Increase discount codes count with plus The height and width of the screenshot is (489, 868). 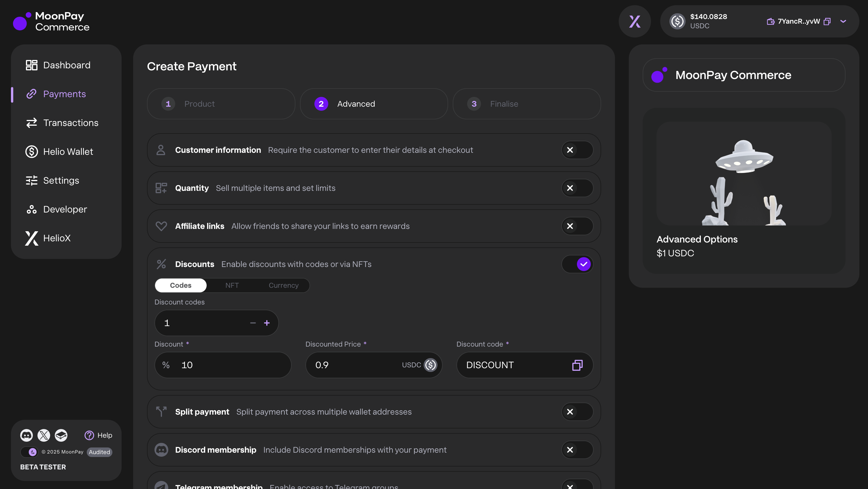click(x=267, y=323)
